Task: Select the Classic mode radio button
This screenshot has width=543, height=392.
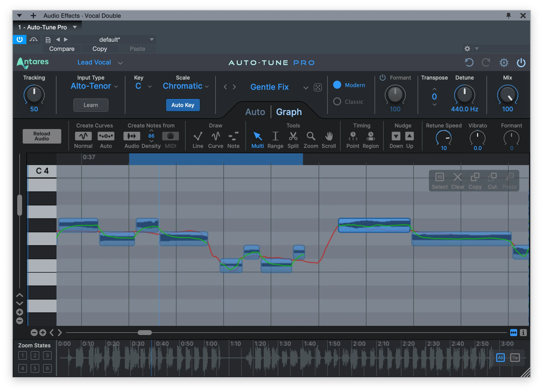Action: pos(337,102)
